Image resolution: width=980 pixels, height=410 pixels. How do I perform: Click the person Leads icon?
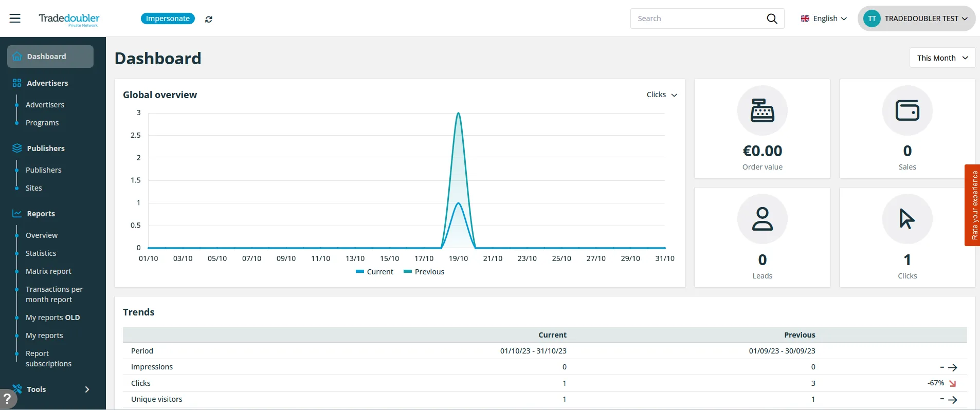(x=762, y=219)
